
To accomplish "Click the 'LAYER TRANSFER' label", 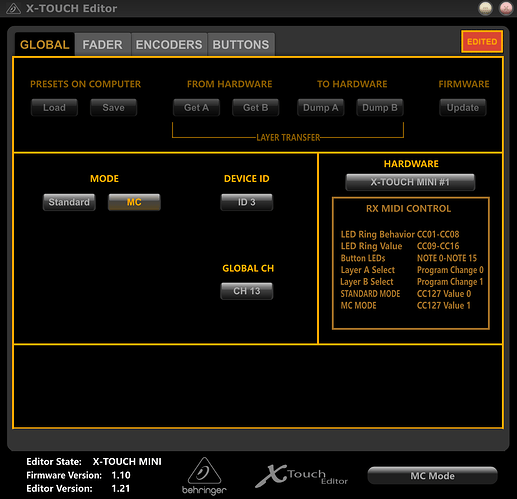I will 288,137.
